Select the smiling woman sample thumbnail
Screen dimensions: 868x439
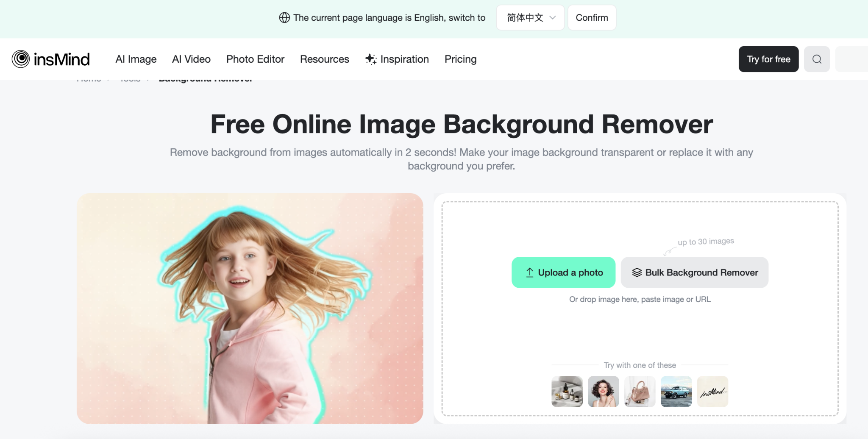603,392
